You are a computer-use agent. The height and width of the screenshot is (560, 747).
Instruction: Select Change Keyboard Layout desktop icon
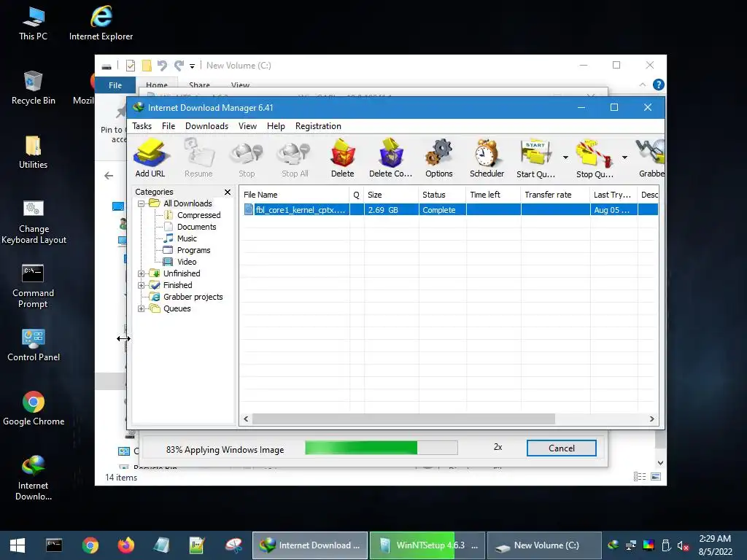(34, 222)
